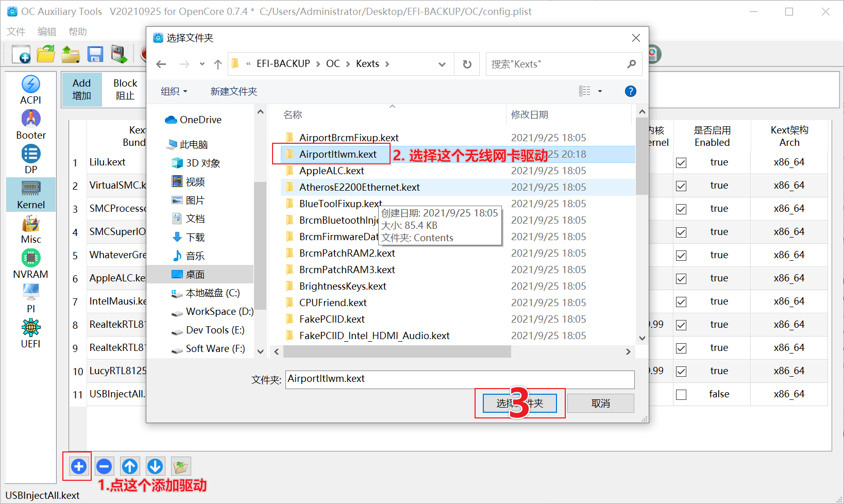Switch to the Add 增加 tab

pyautogui.click(x=82, y=89)
